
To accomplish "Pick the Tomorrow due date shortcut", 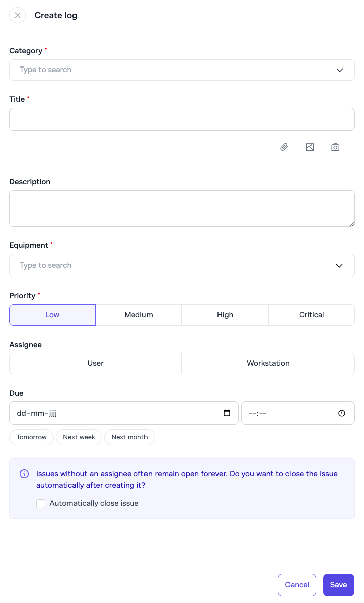I will pos(31,437).
